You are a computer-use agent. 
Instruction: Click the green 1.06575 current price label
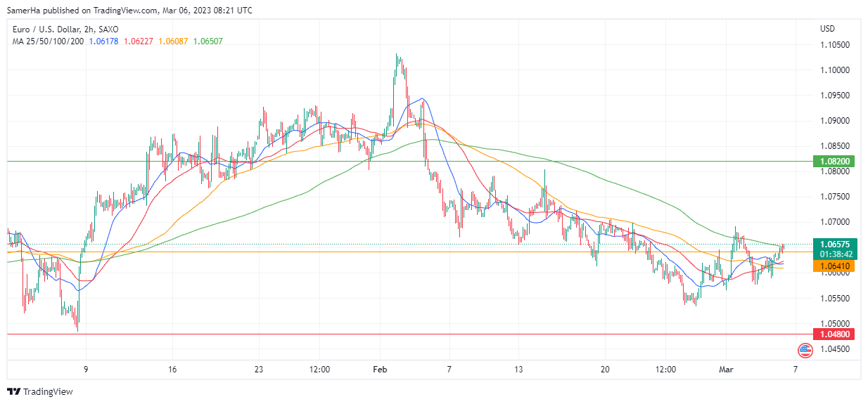click(x=834, y=244)
